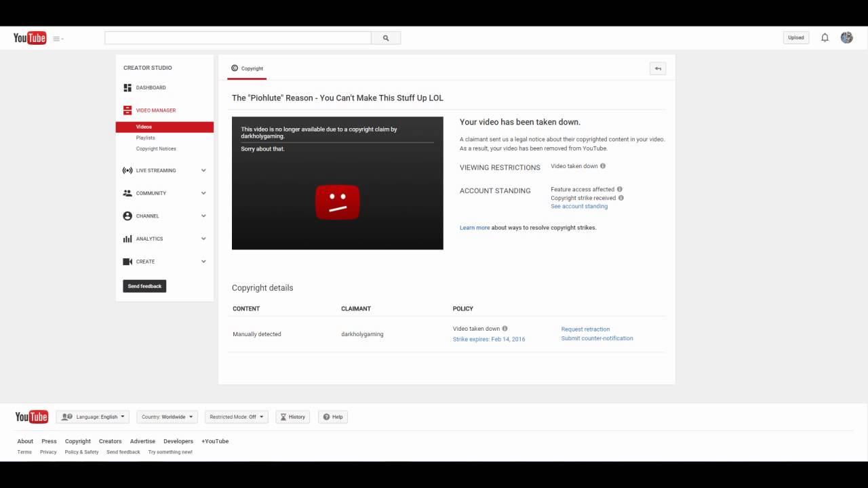Select Videos in the sidebar
Screen dimensions: 868x488
(165, 127)
